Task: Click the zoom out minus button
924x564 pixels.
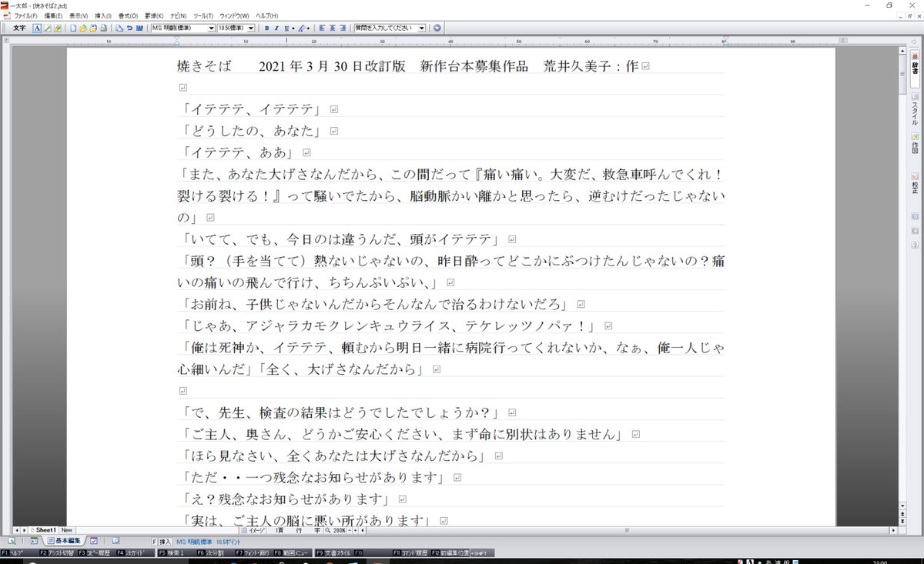Action: click(x=350, y=530)
